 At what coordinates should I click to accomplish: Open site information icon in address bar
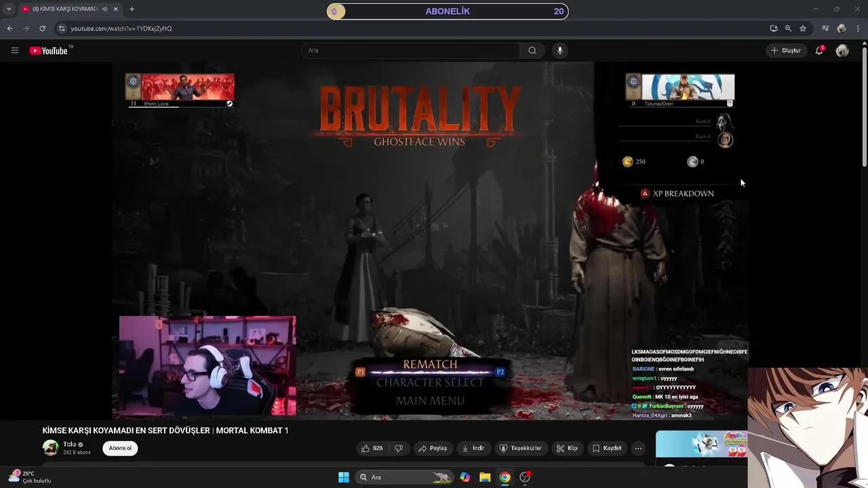(62, 28)
